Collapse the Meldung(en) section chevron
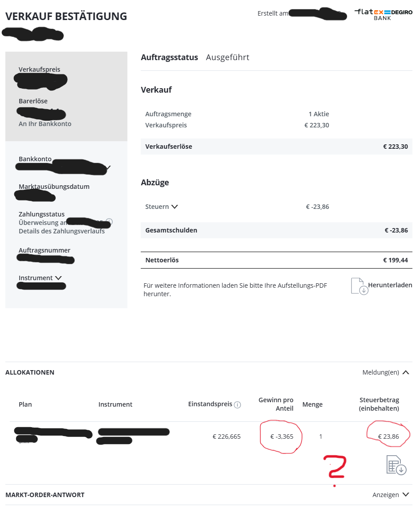The image size is (420, 514). (406, 372)
